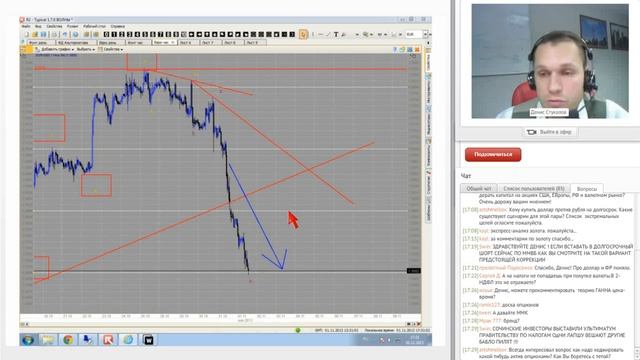640x360 pixels.
Task: Open the Windows Start button
Action: [28, 340]
